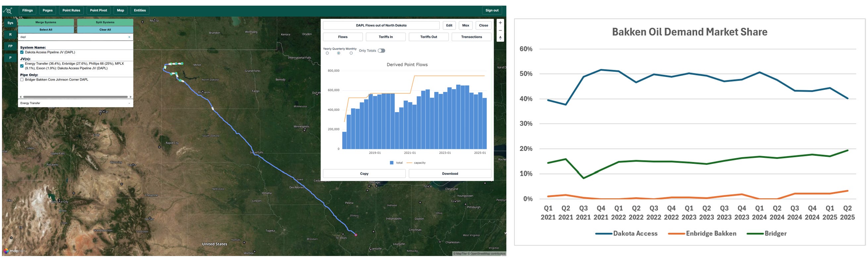Viewport: 868px width, 258px height.
Task: Open the Pages menu
Action: (47, 11)
